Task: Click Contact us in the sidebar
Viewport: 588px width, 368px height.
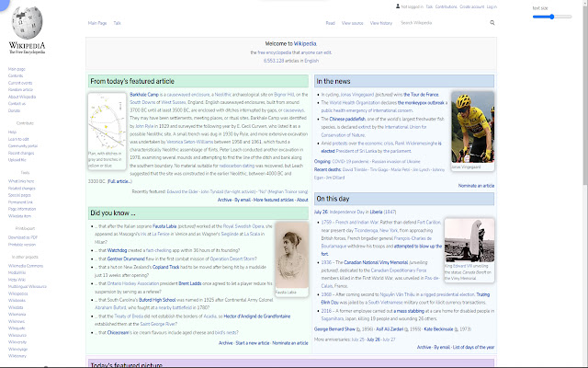Action: [17, 104]
